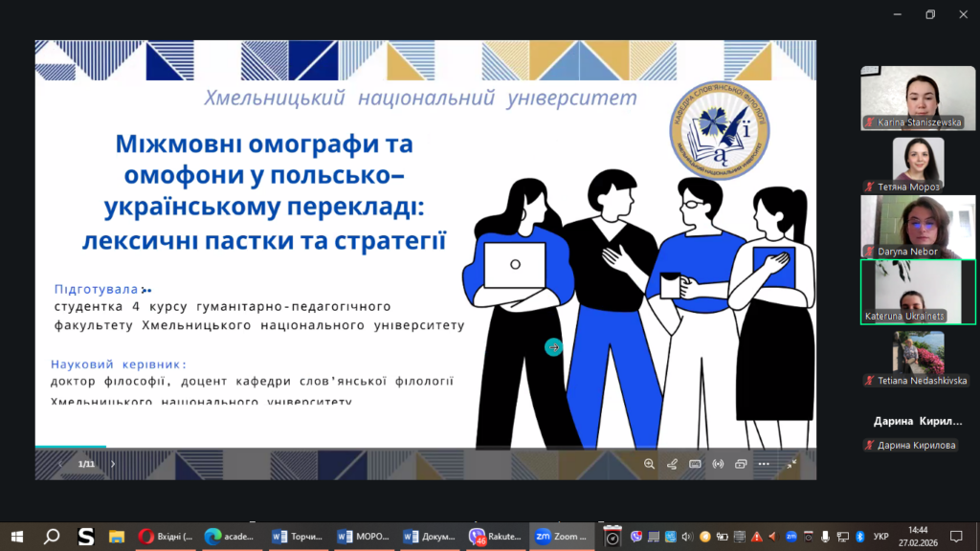This screenshot has width=980, height=551.
Task: Open the Windows Start menu
Action: tap(16, 537)
